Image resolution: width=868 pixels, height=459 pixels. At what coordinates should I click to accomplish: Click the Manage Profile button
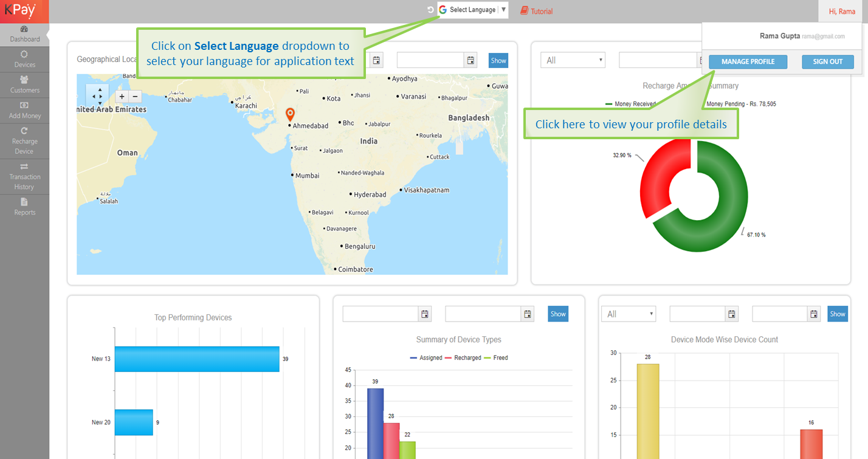pyautogui.click(x=748, y=62)
